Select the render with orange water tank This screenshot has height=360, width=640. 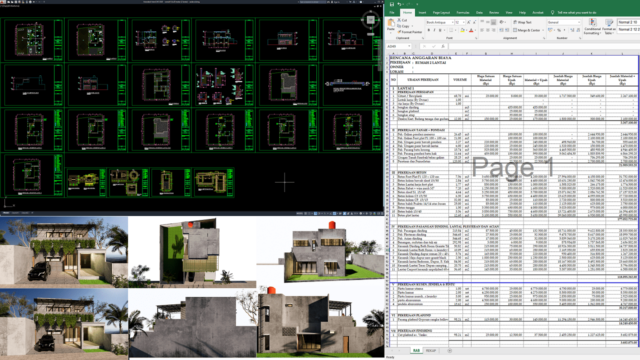(x=320, y=252)
